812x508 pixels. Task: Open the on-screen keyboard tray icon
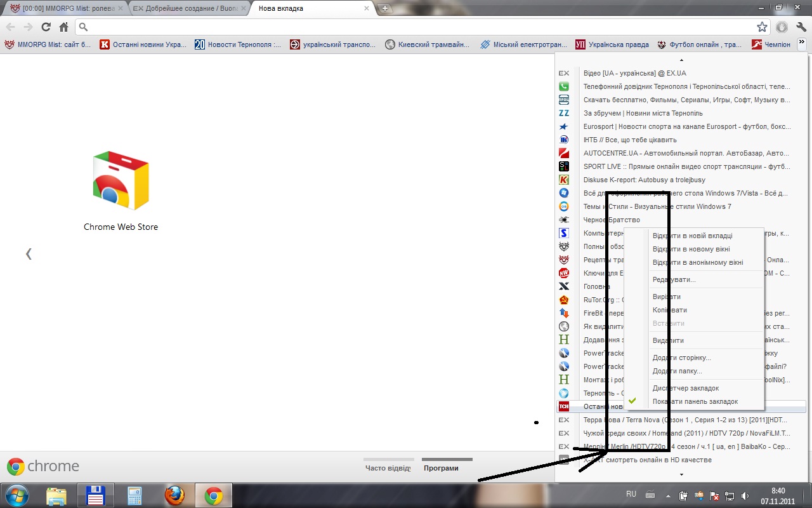pyautogui.click(x=650, y=495)
